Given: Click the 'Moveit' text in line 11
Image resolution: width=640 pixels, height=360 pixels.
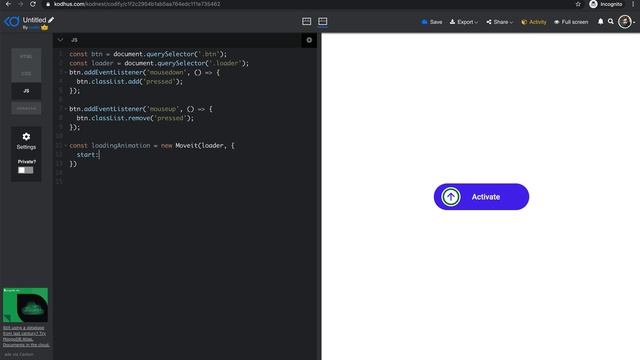Looking at the screenshot, I should (x=187, y=145).
